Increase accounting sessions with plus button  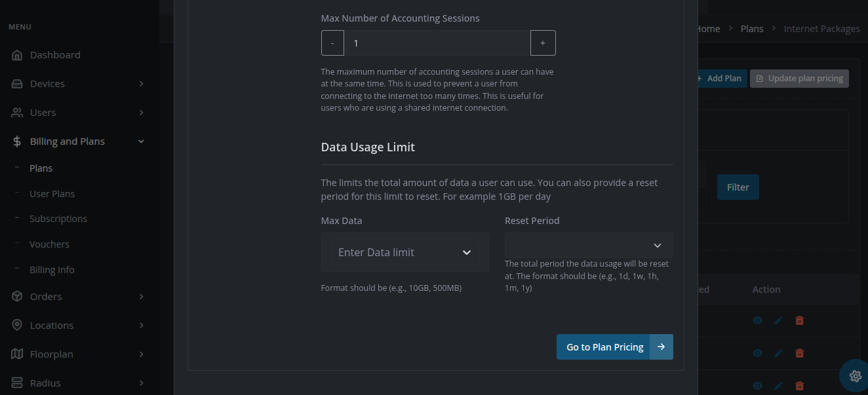[x=543, y=43]
